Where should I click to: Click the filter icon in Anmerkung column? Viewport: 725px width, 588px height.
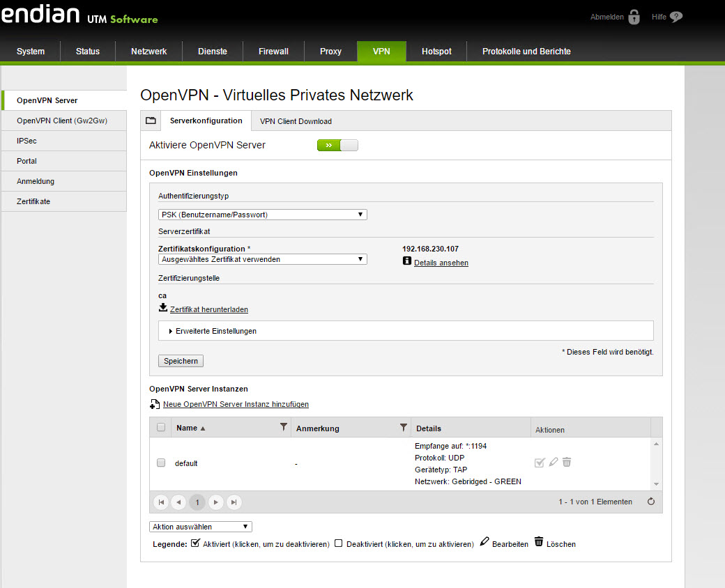[403, 427]
